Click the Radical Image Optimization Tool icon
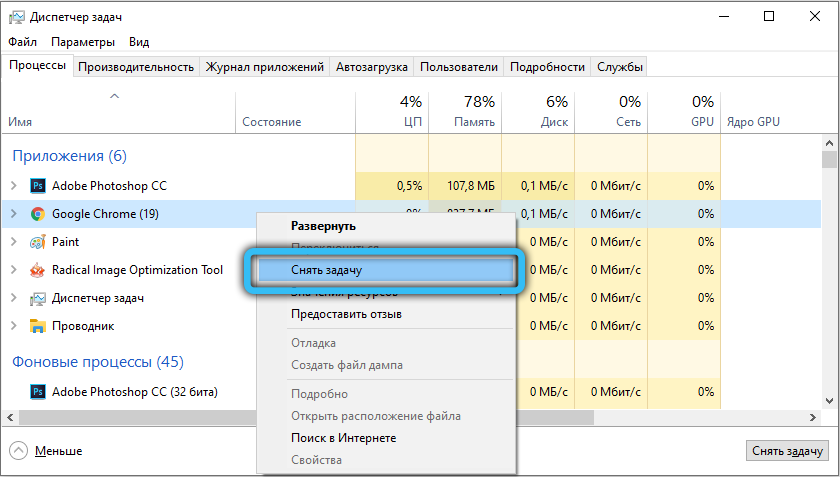Image resolution: width=840 pixels, height=477 pixels. point(38,270)
